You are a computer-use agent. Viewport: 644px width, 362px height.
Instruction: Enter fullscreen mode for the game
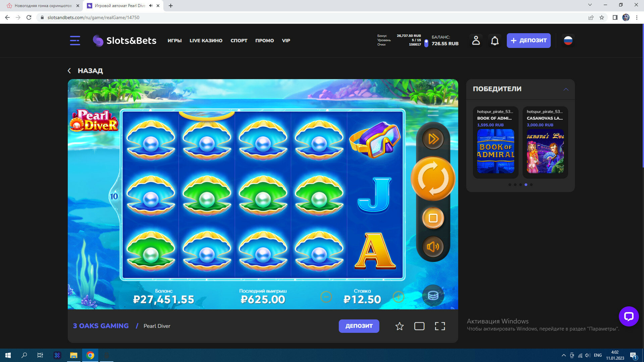point(440,326)
